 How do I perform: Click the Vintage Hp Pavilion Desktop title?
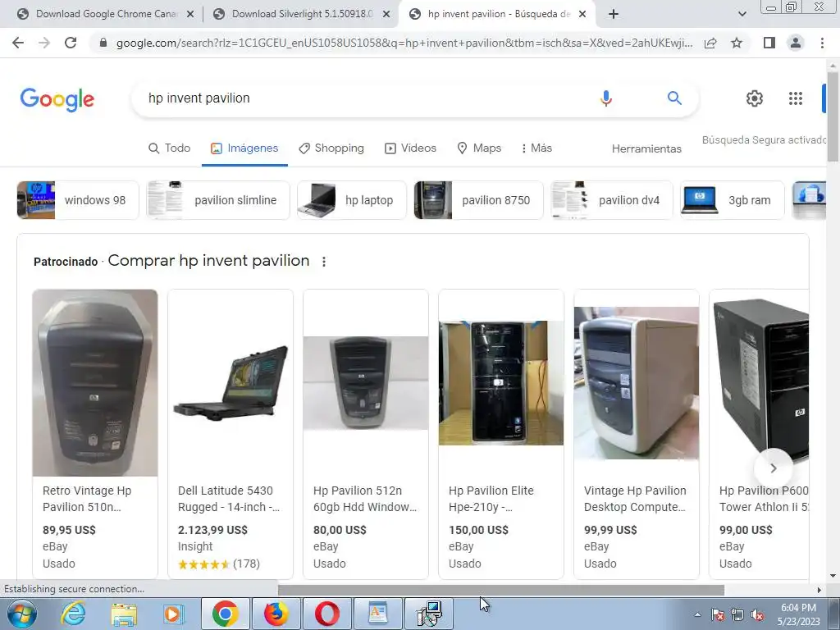635,499
